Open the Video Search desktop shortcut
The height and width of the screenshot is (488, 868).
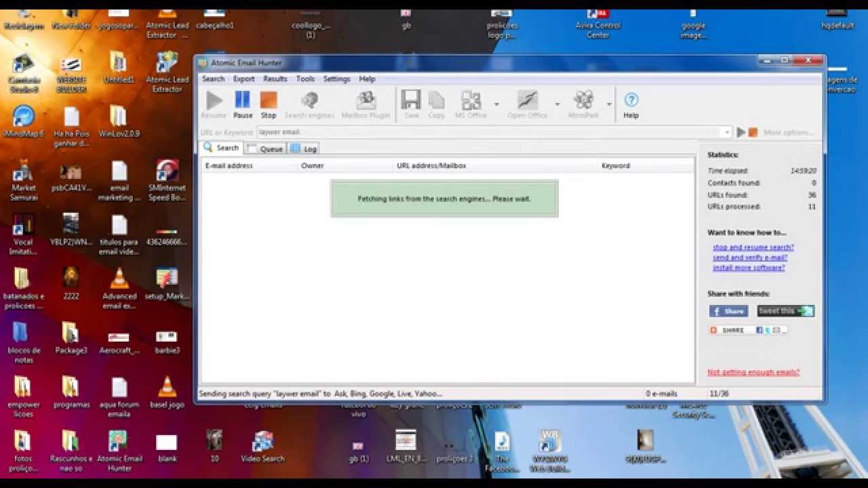click(262, 446)
